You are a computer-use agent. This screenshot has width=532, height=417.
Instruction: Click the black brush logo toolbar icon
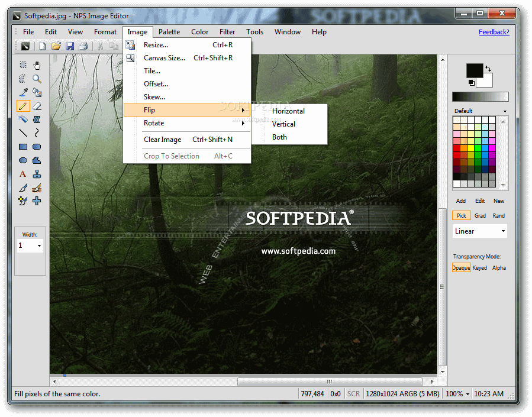[25, 46]
